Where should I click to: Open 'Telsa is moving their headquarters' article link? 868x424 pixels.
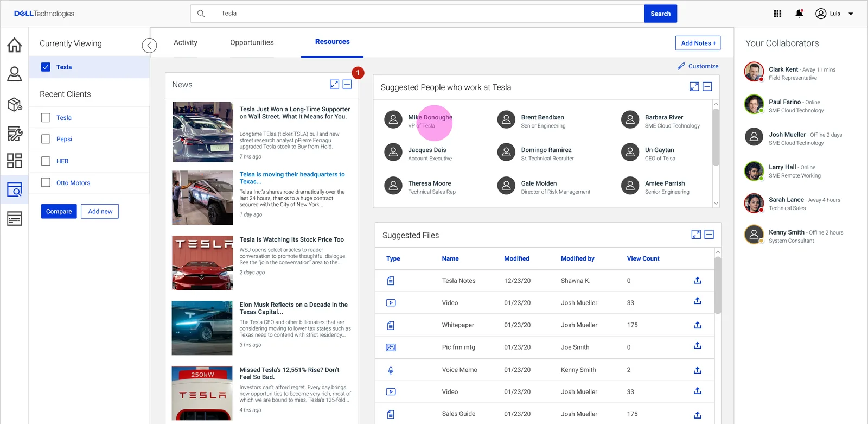pyautogui.click(x=292, y=178)
